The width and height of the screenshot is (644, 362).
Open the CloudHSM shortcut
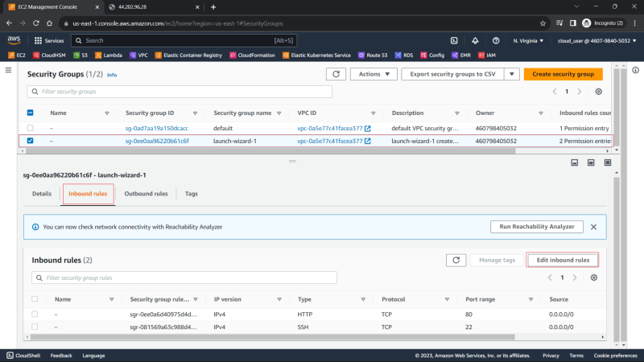pos(49,55)
